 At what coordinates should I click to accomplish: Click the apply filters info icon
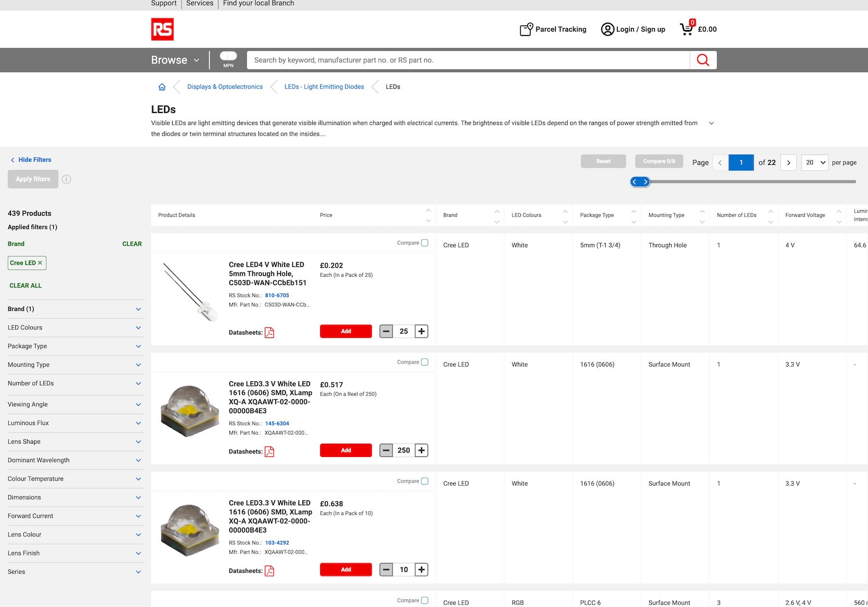[67, 179]
